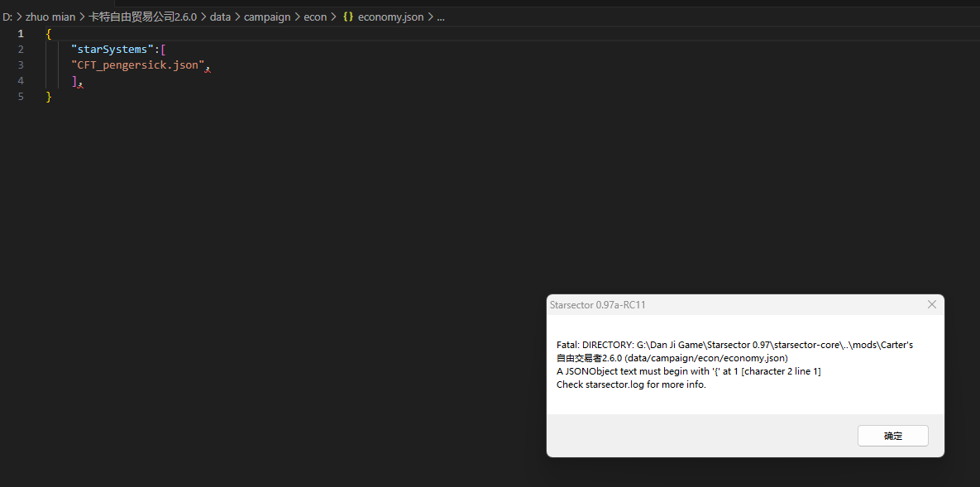Click the economy.json breadcrumb file name
This screenshot has height=487, width=980.
pos(390,17)
